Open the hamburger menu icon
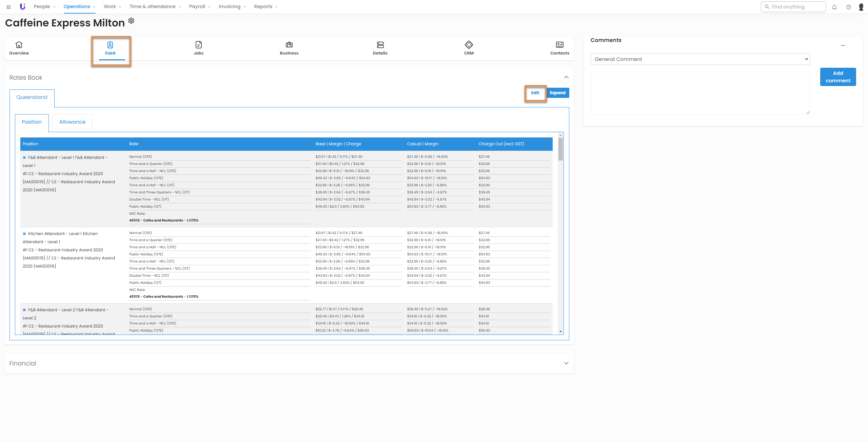The image size is (868, 442). click(8, 7)
